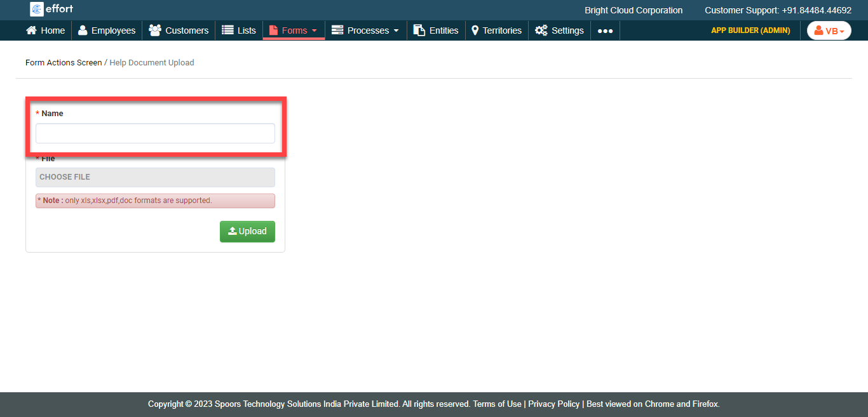Click the CHOOSE FILE field
The width and height of the screenshot is (868, 417).
tap(155, 177)
